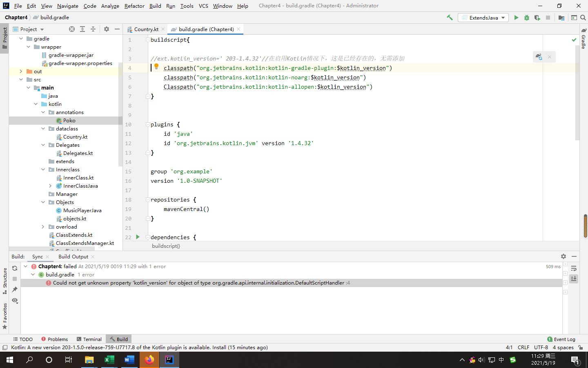Change CRLF line separator in status bar

click(x=523, y=347)
